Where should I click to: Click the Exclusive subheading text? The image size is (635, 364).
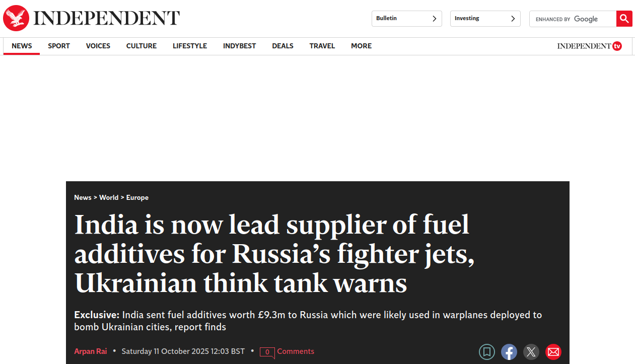click(308, 321)
